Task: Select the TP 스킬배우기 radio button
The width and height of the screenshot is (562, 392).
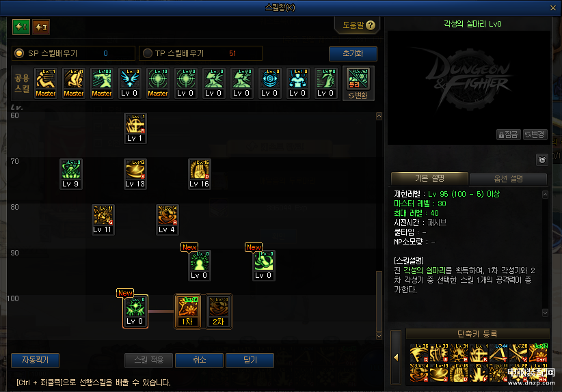Action: pyautogui.click(x=147, y=53)
